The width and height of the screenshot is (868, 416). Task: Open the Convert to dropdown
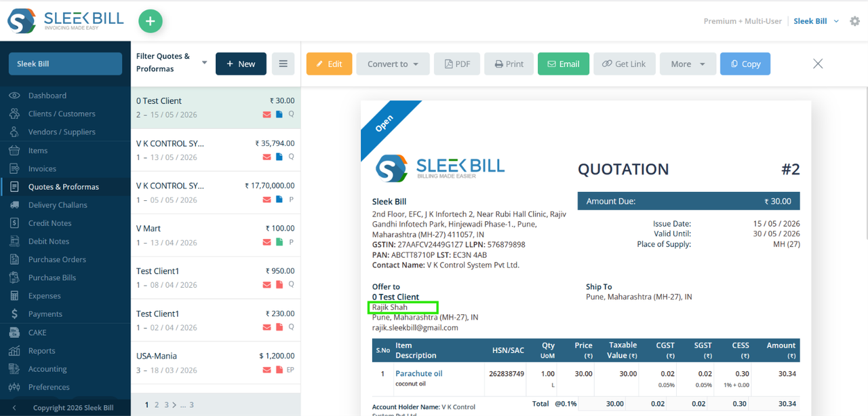pyautogui.click(x=393, y=64)
